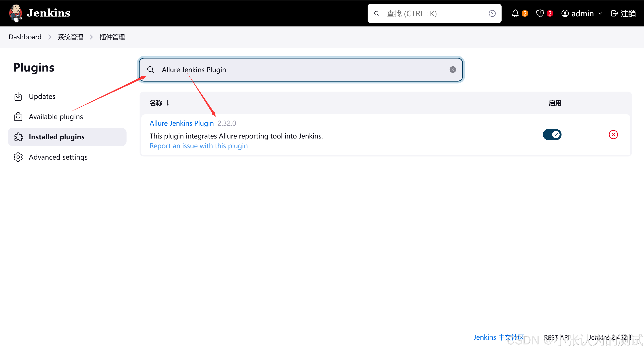
Task: Expand the chevron after the 系统管理 breadcrumb
Action: point(91,37)
